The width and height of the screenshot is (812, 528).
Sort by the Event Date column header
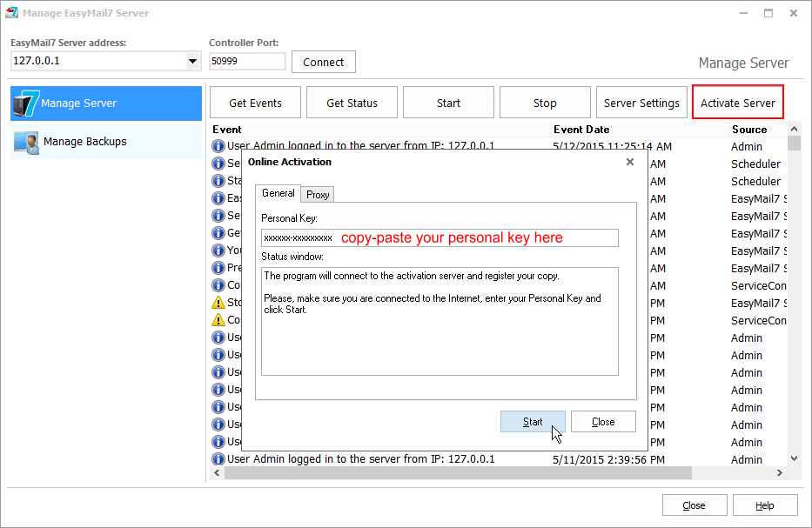coord(639,130)
